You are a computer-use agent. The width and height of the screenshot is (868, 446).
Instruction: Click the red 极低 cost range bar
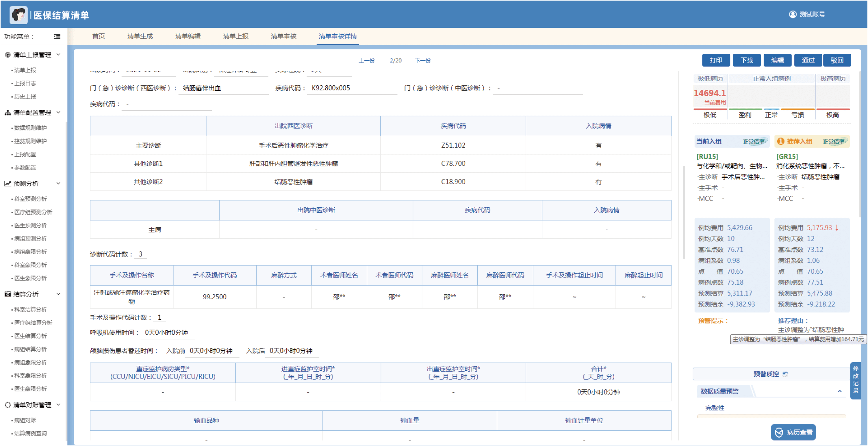pos(710,110)
